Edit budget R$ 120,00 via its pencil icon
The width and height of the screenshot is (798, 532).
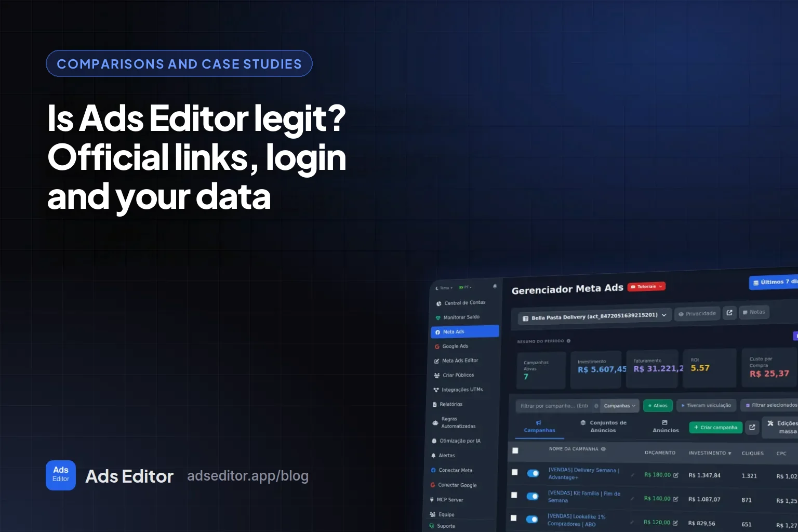(675, 523)
